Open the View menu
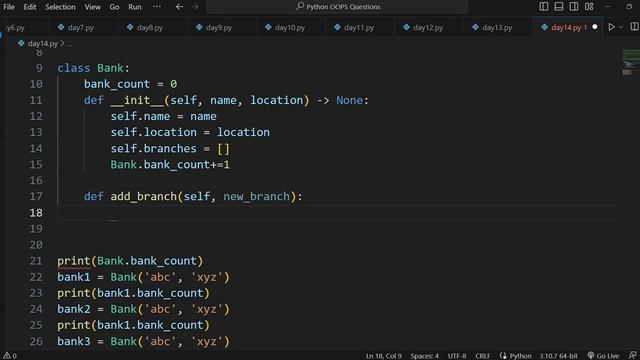The width and height of the screenshot is (640, 360). pos(93,7)
